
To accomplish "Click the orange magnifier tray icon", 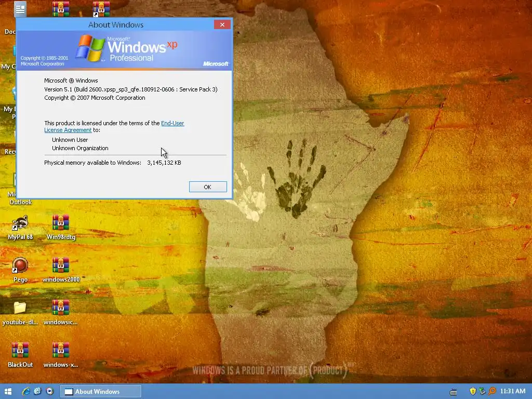I will 492,391.
